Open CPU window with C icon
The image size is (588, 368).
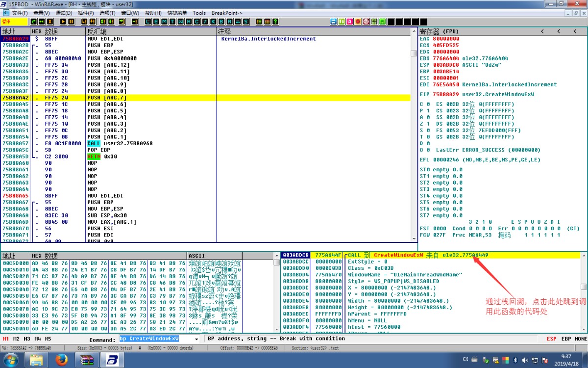coord(196,22)
